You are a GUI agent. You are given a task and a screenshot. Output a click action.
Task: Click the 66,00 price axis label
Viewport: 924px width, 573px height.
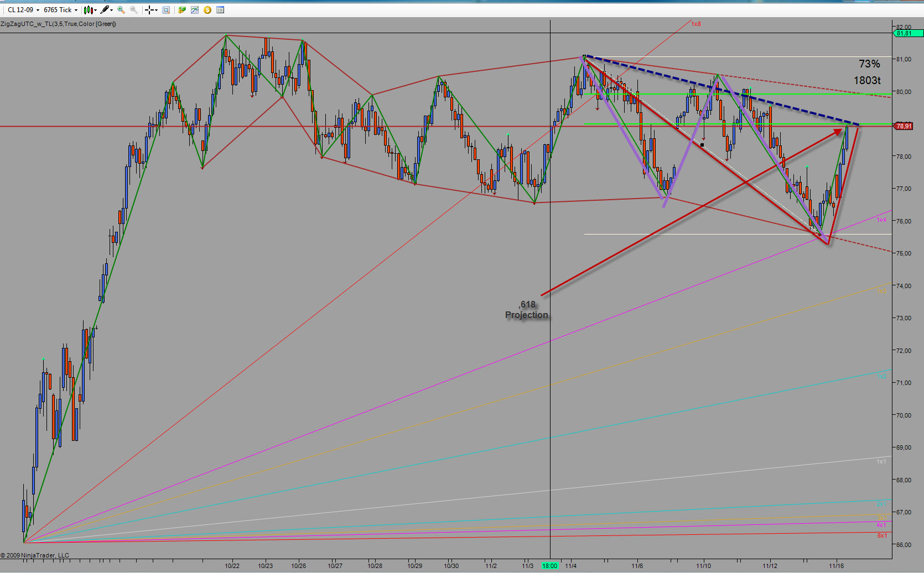point(904,545)
